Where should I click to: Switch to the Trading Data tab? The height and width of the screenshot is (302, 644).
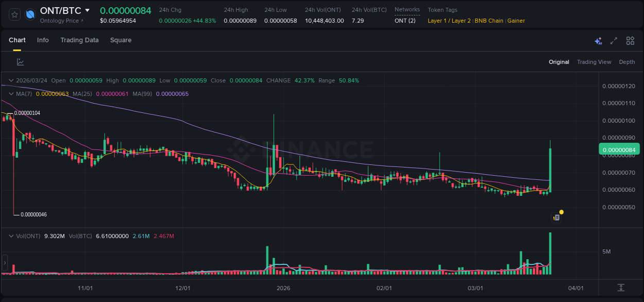[79, 40]
